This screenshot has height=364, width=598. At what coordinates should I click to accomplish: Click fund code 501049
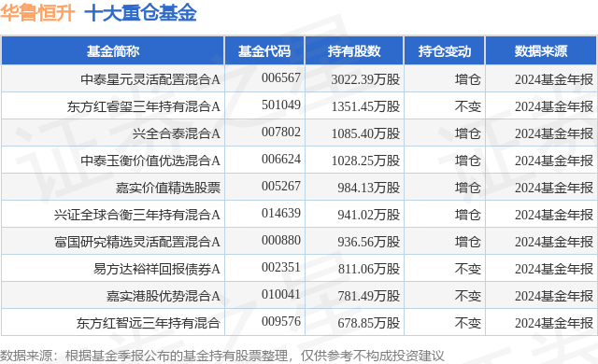(281, 105)
